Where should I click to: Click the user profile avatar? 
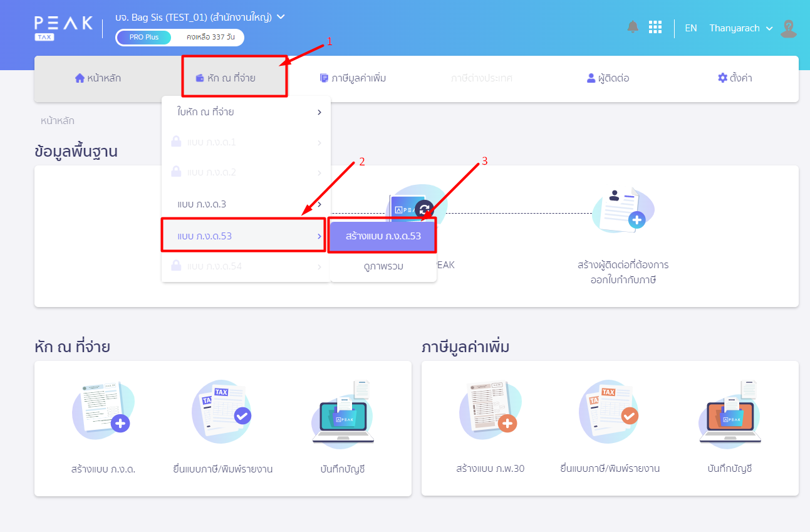[x=789, y=28]
